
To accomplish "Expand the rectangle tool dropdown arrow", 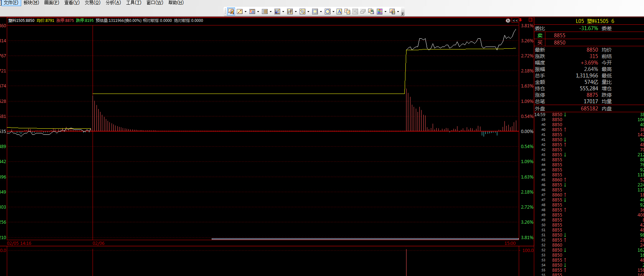I will [x=321, y=12].
